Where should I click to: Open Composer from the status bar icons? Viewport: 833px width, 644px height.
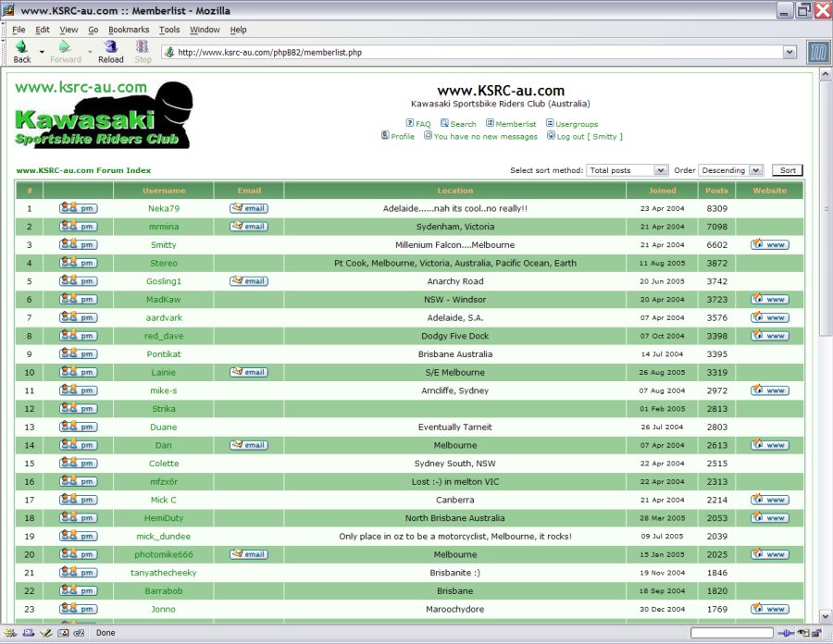(x=45, y=633)
